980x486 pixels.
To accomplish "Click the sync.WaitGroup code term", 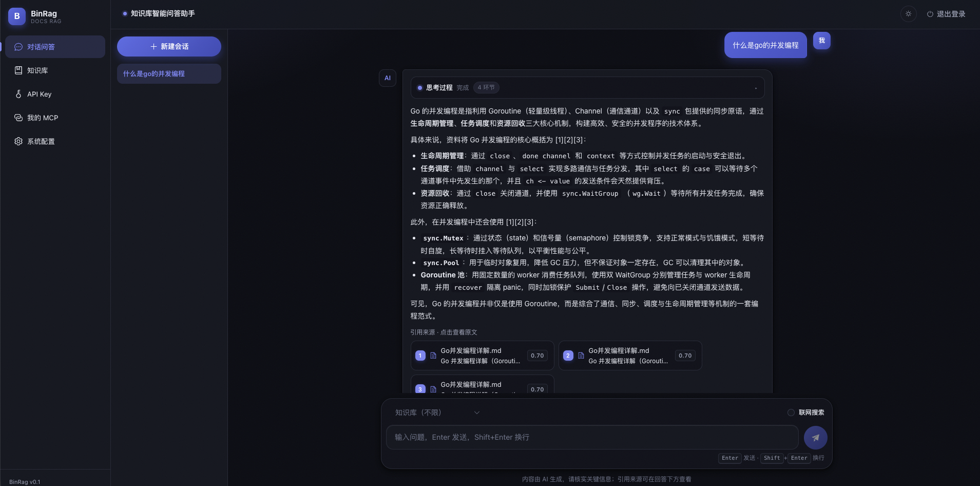I will (590, 194).
